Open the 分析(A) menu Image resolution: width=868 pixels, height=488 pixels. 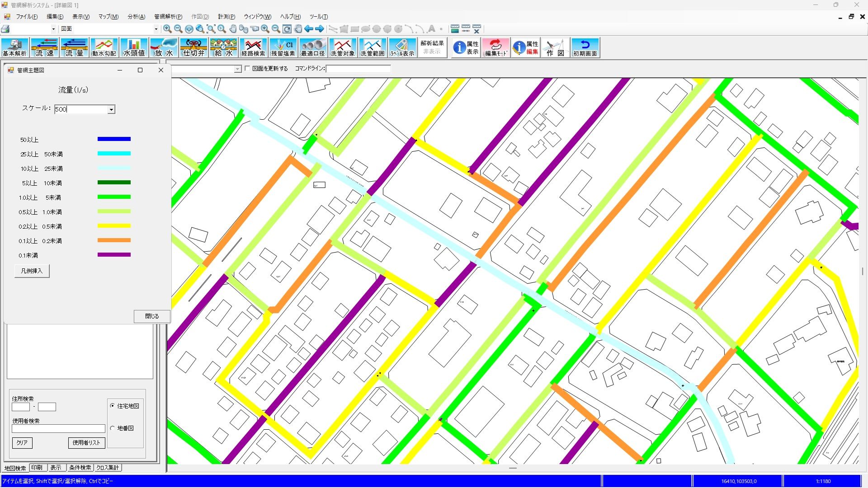coord(136,17)
